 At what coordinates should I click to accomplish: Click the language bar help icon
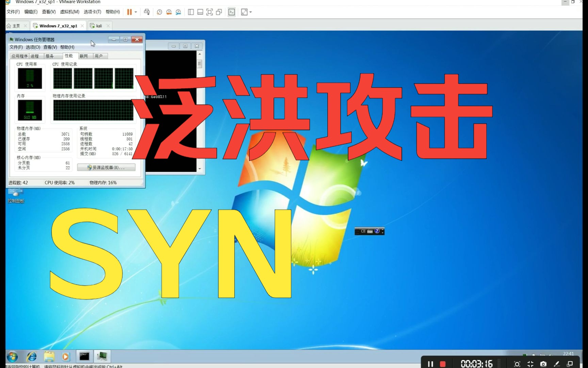377,231
